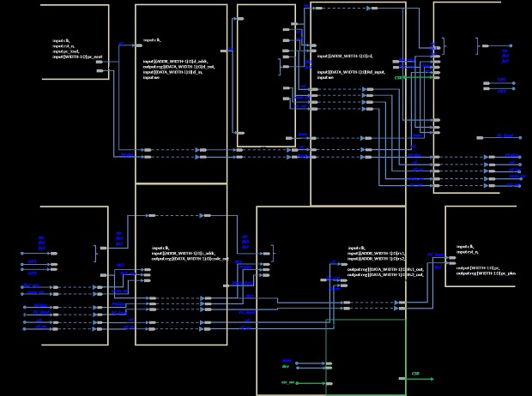Click the rst_n input text in bottom-right block

[468, 253]
